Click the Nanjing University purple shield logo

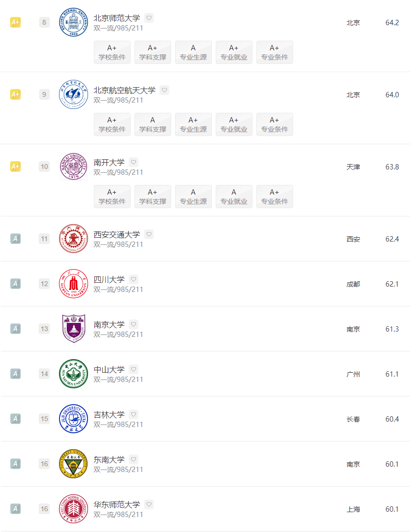coord(74,328)
